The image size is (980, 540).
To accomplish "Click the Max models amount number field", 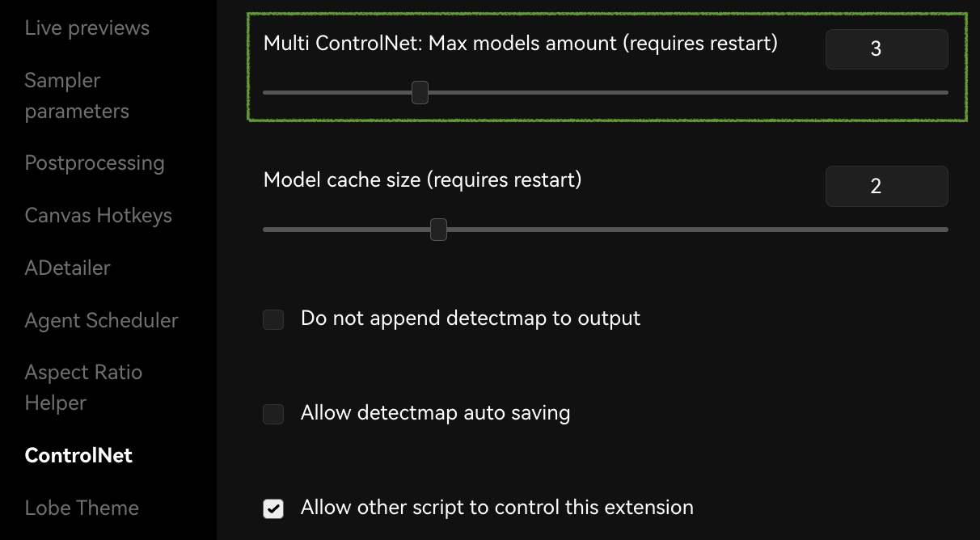I will [x=886, y=49].
